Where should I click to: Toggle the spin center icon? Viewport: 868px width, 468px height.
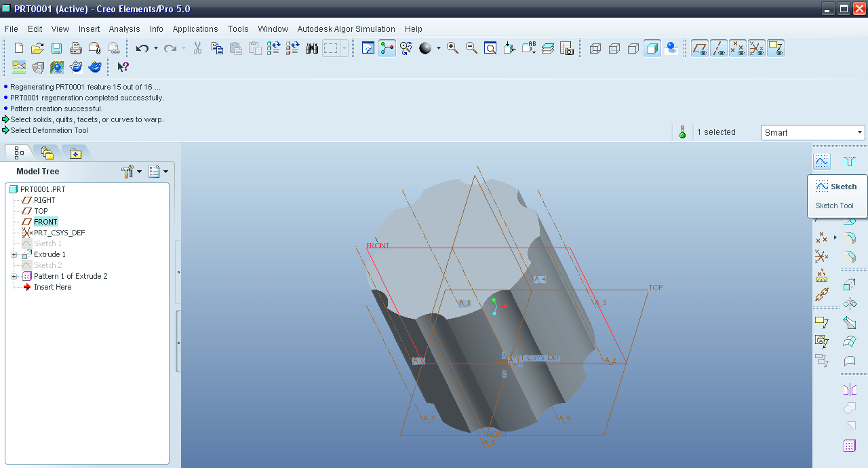tap(387, 48)
